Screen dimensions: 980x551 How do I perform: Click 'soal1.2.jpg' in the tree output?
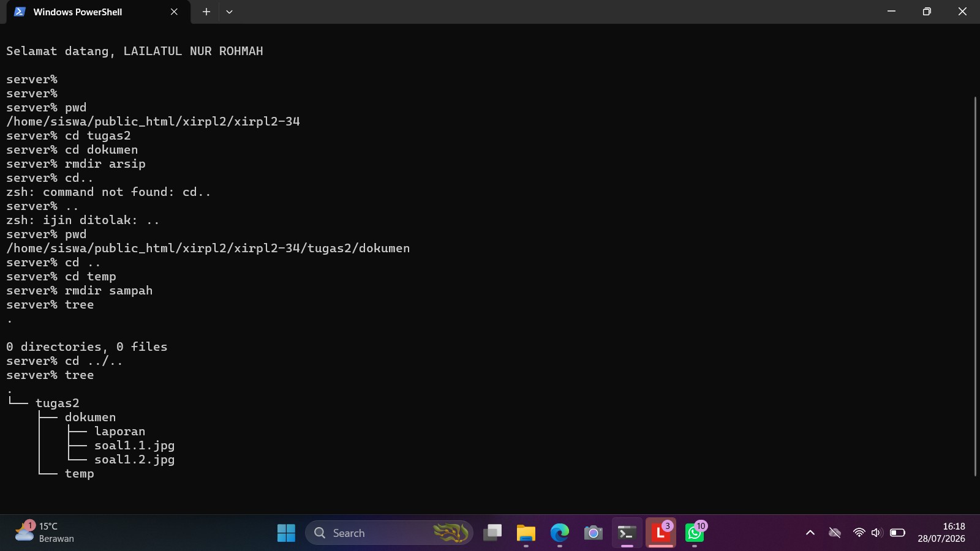coord(135,460)
